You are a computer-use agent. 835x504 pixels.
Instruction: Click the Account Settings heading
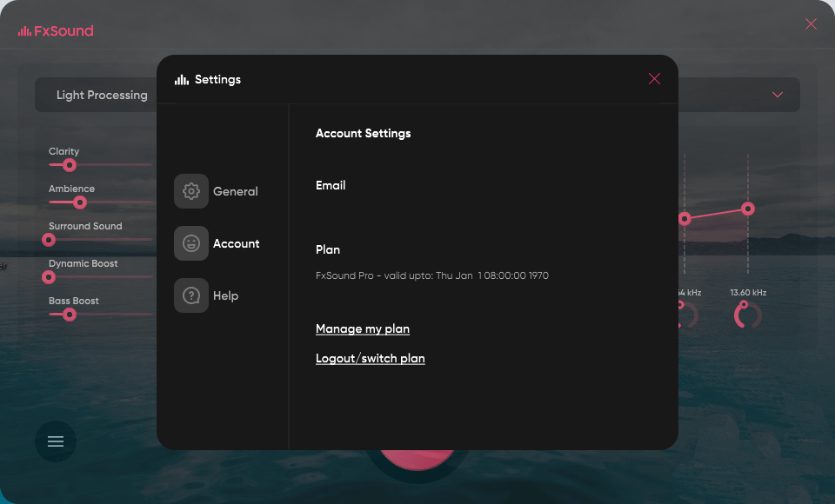tap(364, 133)
